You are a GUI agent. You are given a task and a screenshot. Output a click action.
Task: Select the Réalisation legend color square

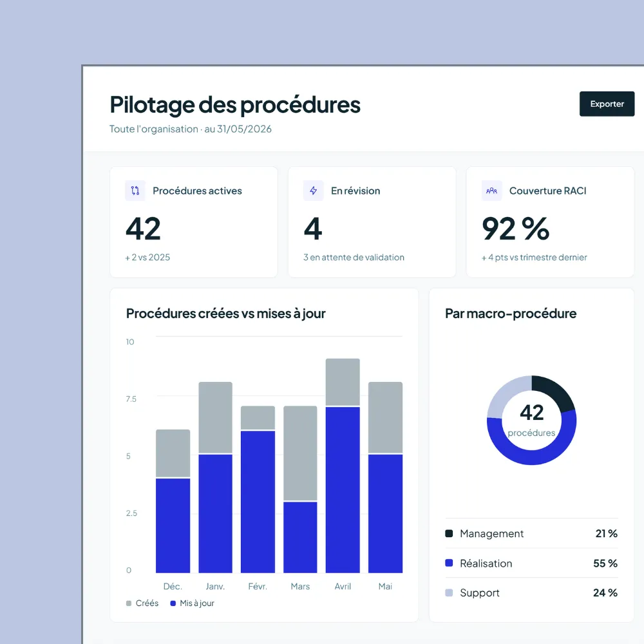(x=449, y=563)
